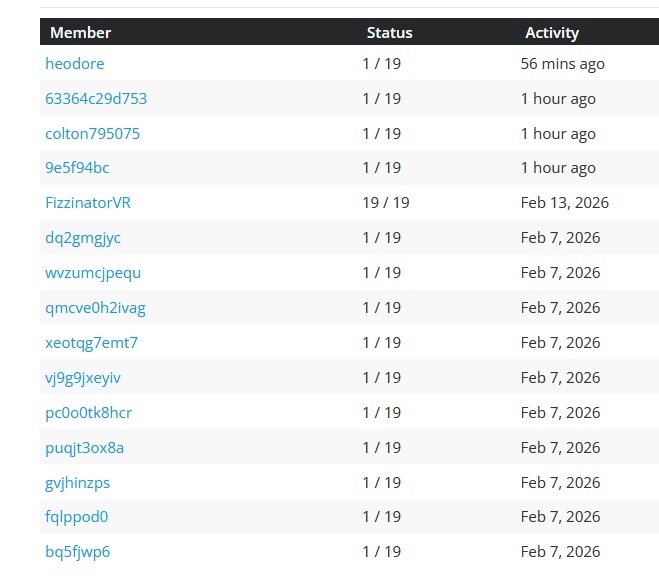
Task: Open pc0o0tk8hcr member link
Action: coord(89,413)
